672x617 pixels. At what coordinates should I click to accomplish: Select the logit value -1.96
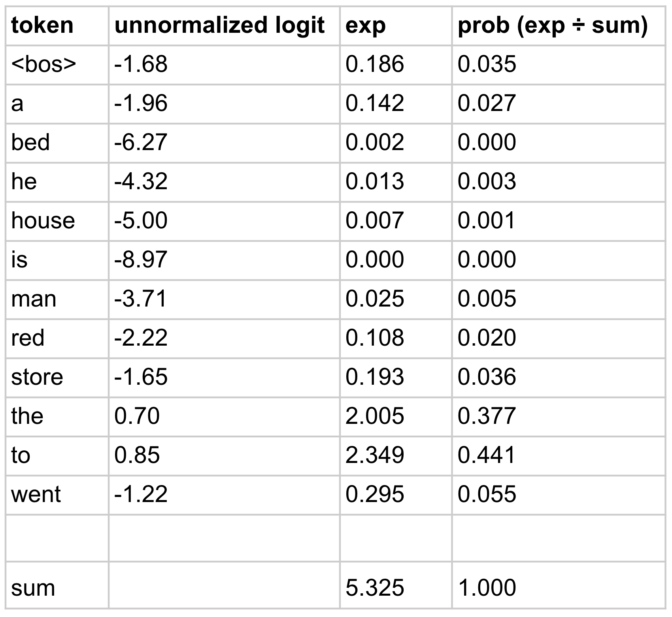pos(141,103)
